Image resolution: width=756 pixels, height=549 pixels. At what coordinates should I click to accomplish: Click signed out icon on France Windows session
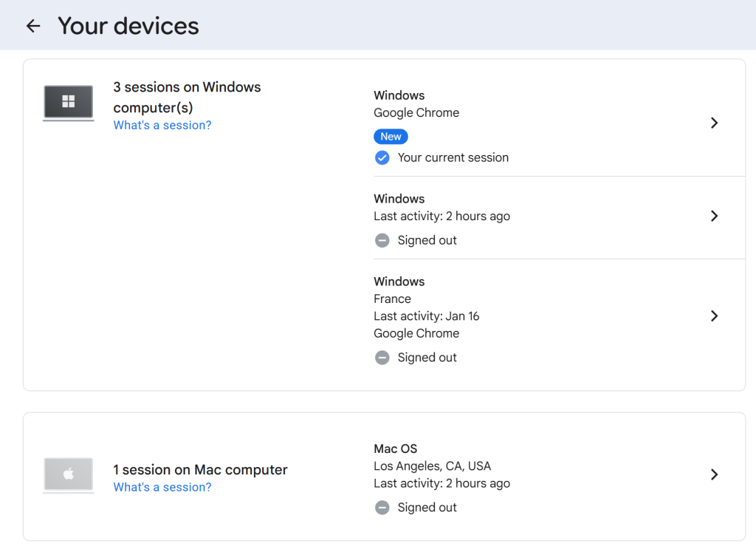382,358
